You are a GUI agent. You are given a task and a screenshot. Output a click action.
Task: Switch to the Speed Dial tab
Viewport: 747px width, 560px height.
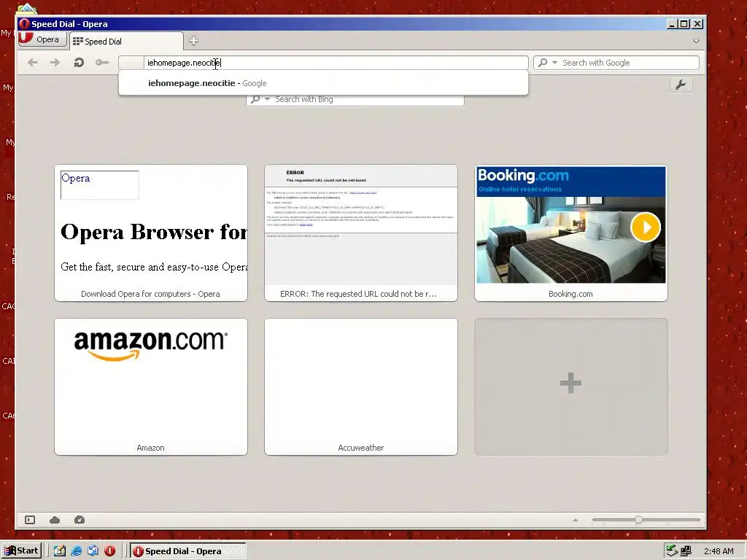(125, 42)
